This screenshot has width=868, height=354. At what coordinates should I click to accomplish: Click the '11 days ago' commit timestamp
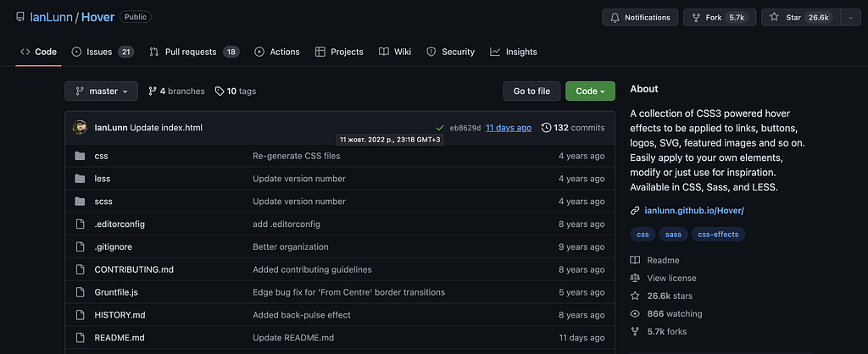point(509,128)
